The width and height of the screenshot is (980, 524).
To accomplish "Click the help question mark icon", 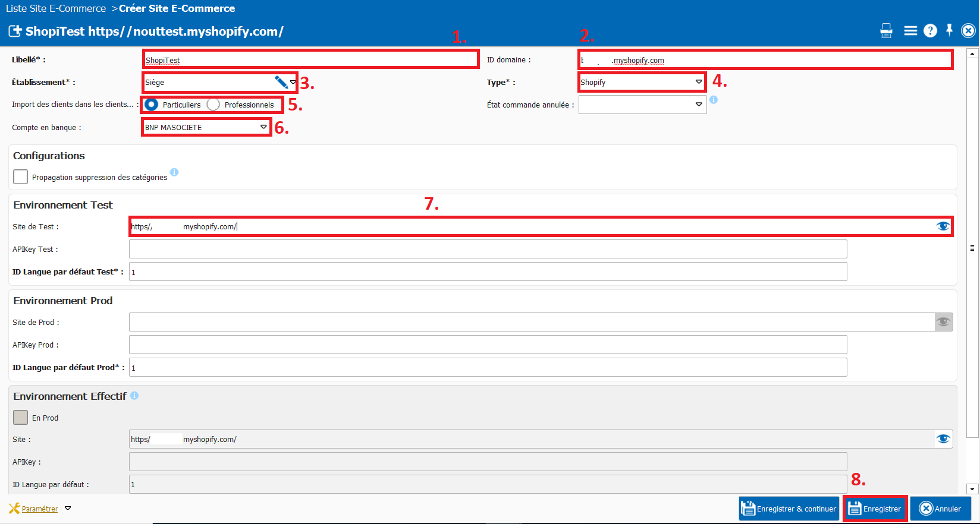I will click(930, 31).
